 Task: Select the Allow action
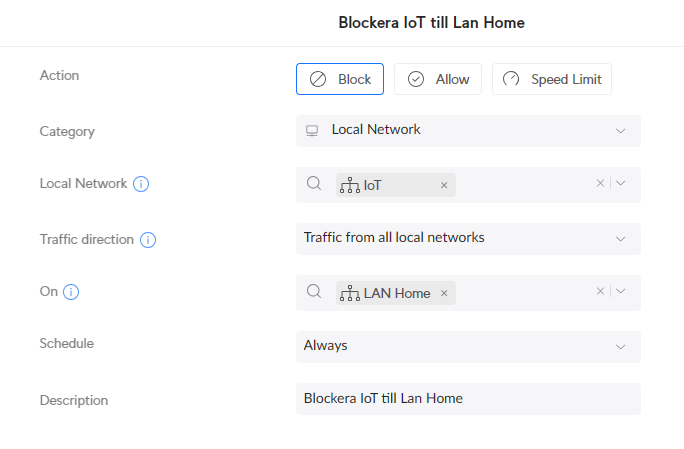(438, 79)
